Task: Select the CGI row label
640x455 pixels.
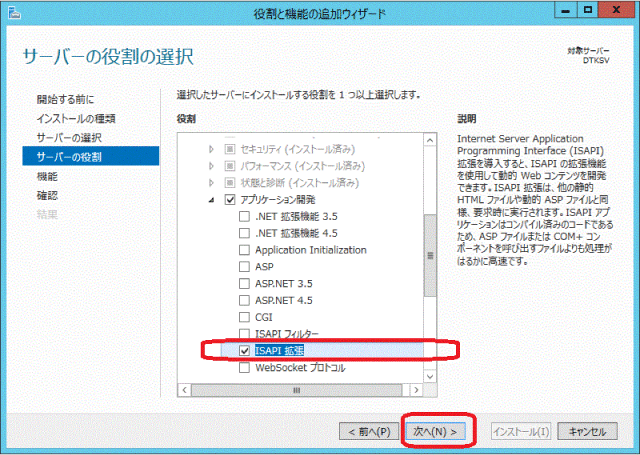Action: 263,317
